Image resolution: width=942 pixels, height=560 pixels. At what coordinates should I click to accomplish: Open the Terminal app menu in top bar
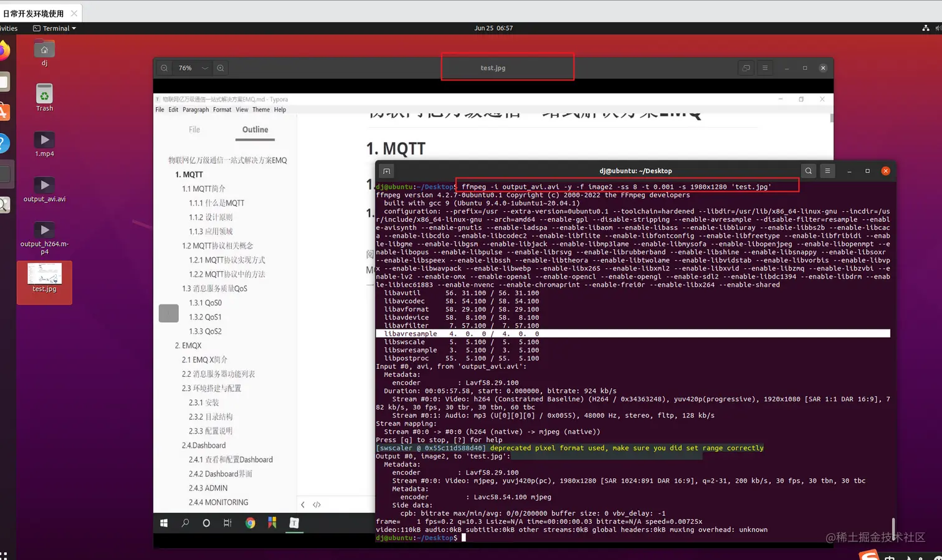54,28
